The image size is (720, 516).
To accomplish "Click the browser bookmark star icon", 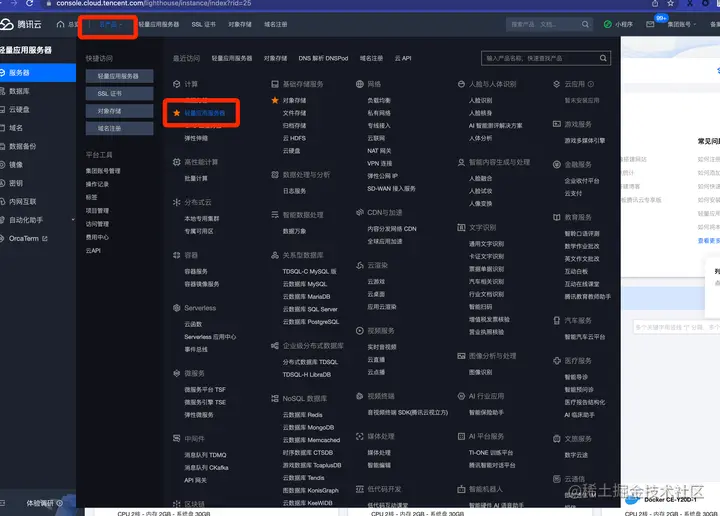I will (670, 3).
